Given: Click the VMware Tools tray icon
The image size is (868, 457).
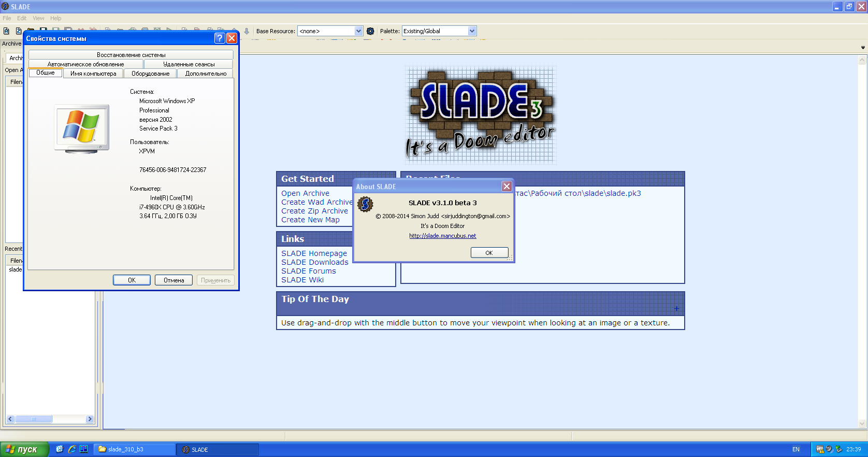Looking at the screenshot, I should click(820, 449).
